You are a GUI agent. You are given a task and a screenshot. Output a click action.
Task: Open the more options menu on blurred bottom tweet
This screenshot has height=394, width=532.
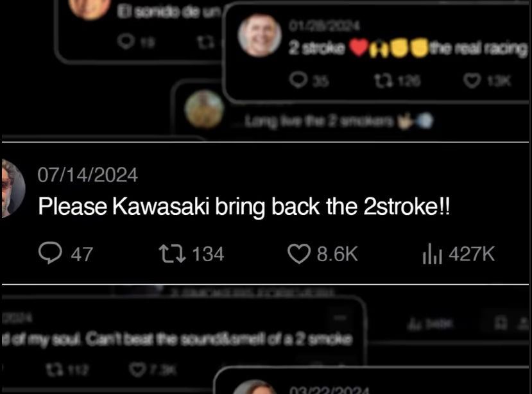coord(339,318)
